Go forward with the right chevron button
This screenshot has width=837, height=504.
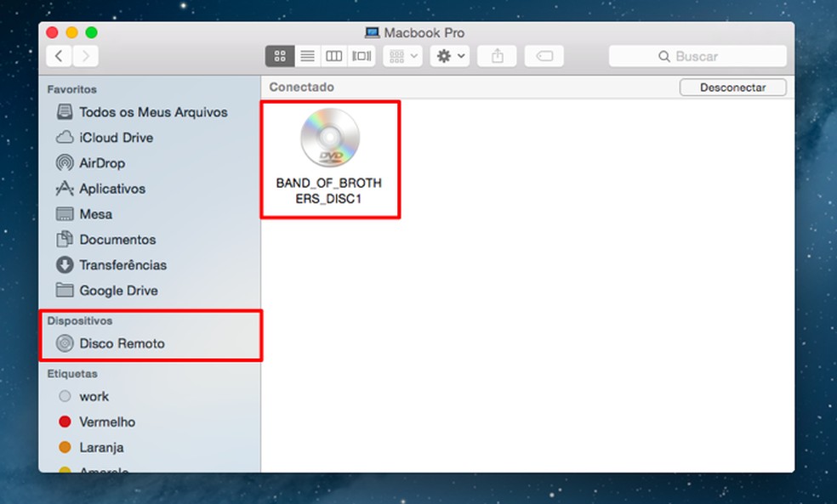click(85, 56)
